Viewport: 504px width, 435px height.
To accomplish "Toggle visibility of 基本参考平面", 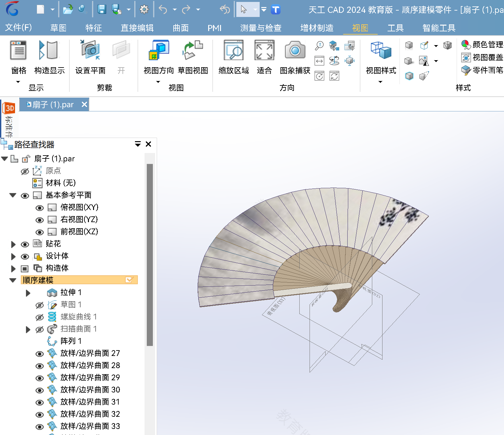I will click(x=25, y=196).
